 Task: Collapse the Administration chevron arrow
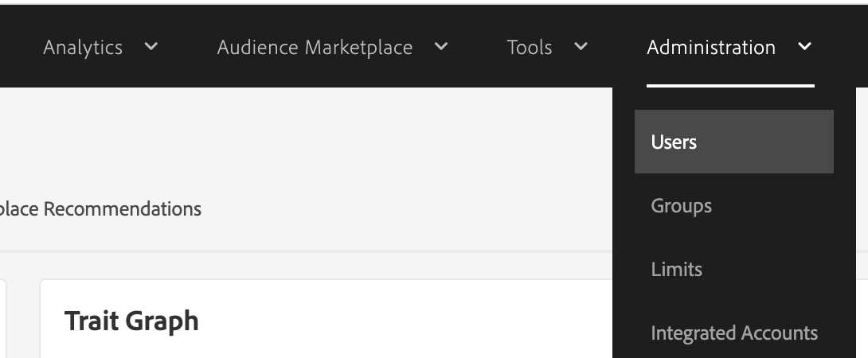pos(804,47)
